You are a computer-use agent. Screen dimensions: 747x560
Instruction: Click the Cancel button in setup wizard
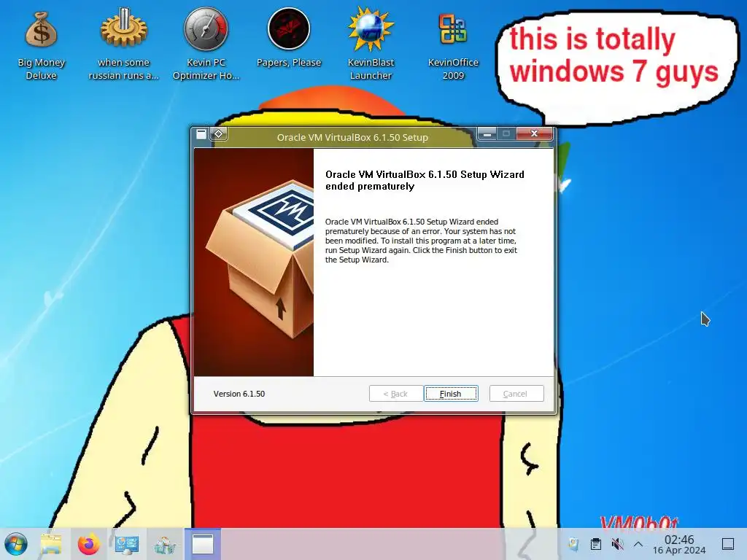click(x=516, y=394)
